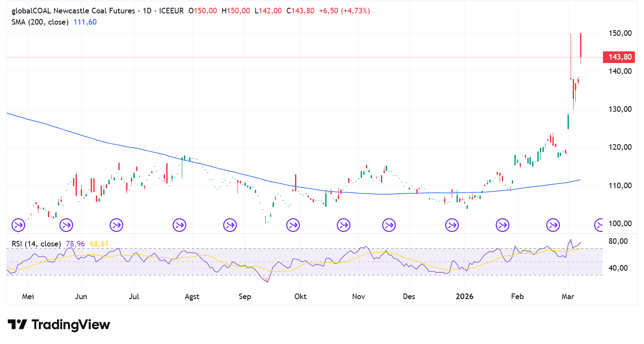Image resolution: width=644 pixels, height=344 pixels.
Task: Click the contract rollover icon nearest Mei
Action: pyautogui.click(x=18, y=225)
